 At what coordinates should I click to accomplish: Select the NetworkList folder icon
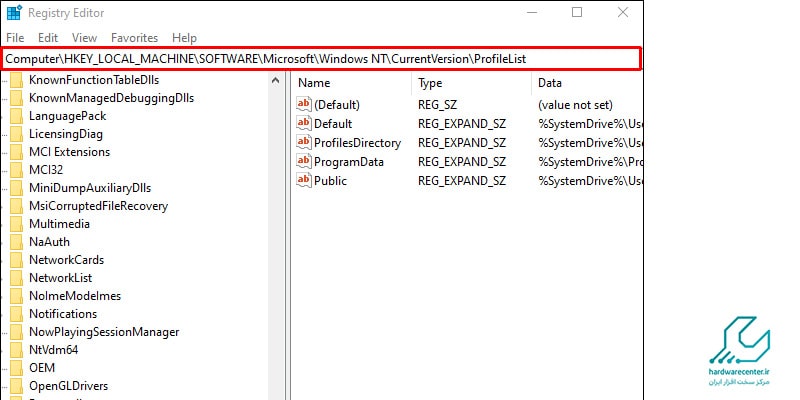(x=17, y=278)
